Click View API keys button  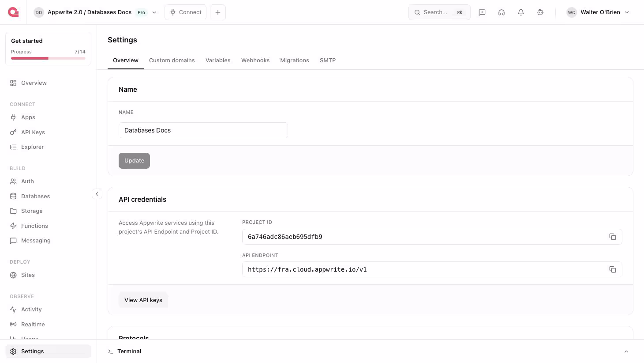pos(143,300)
